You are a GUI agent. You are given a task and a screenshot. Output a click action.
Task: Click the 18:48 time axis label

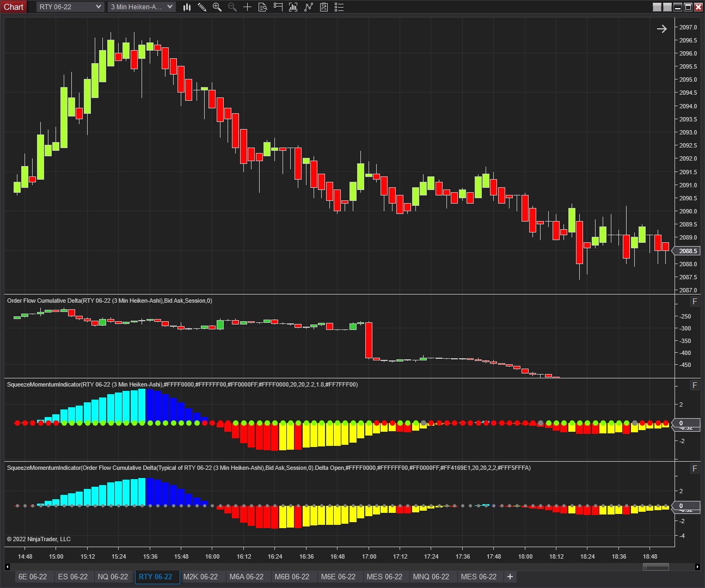tap(650, 556)
